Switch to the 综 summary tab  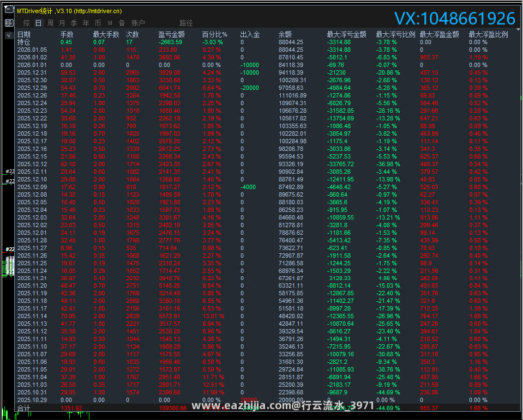click(x=27, y=23)
